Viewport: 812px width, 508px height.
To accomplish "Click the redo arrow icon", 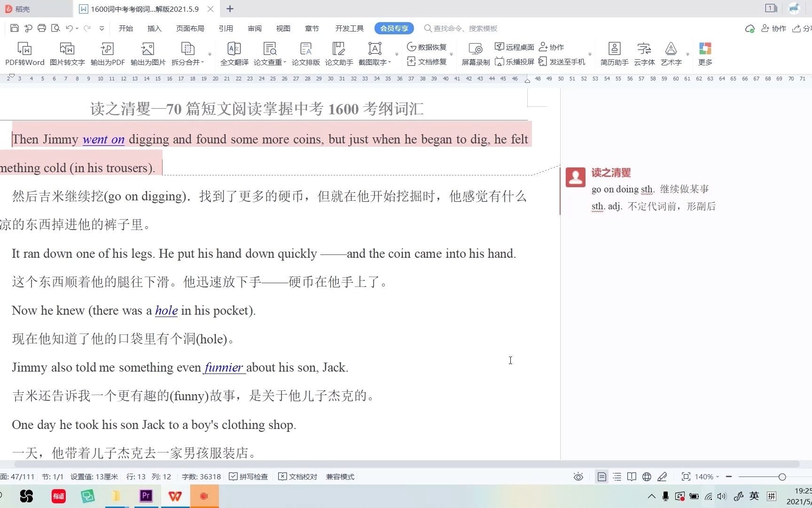I will pyautogui.click(x=87, y=28).
